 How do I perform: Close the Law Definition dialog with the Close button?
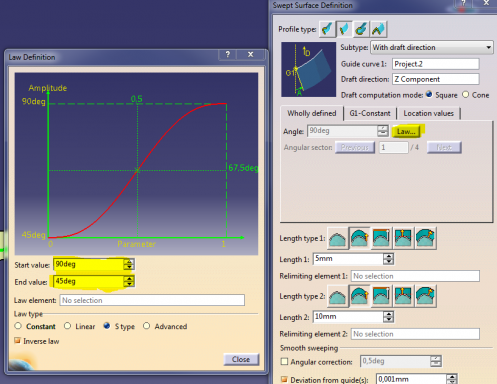coord(241,359)
